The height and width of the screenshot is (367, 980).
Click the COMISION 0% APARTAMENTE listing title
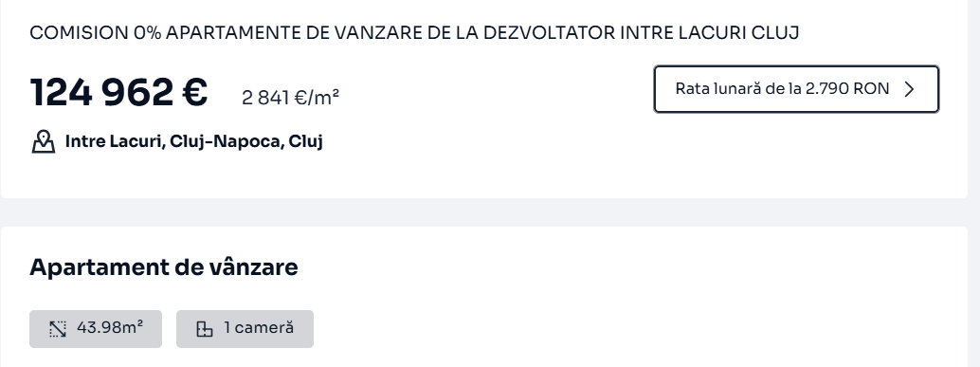(414, 32)
